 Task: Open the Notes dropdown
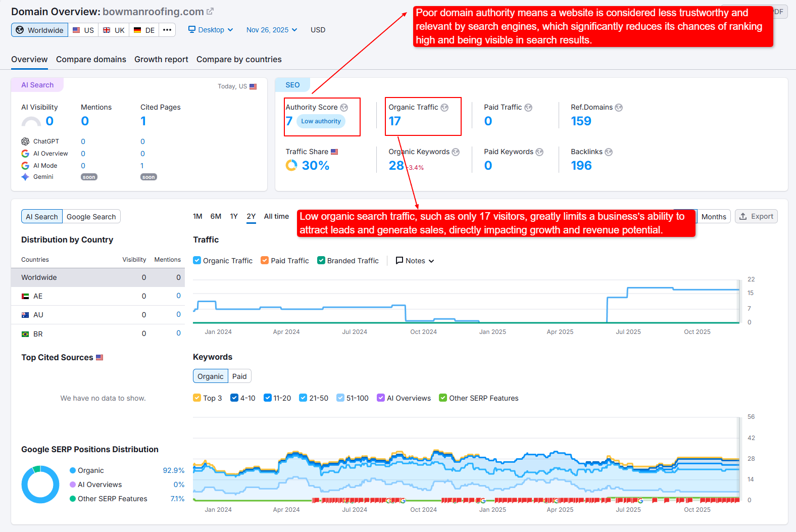tap(415, 261)
